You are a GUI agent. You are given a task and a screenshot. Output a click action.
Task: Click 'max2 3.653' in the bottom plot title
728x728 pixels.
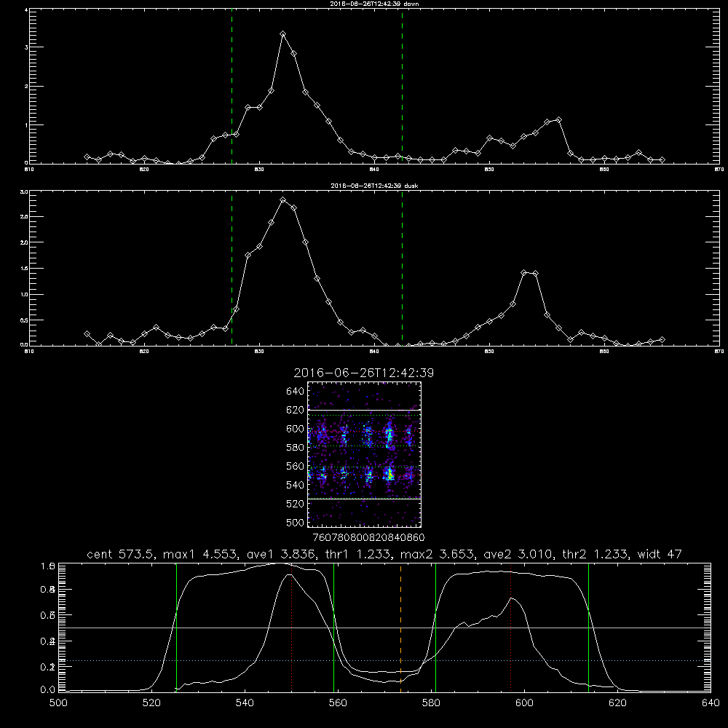(438, 554)
